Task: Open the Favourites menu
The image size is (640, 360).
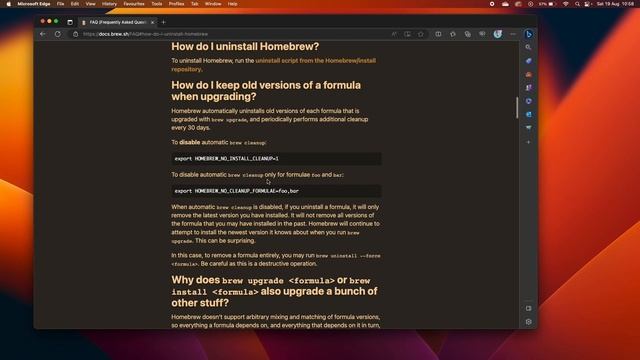Action: point(134,4)
